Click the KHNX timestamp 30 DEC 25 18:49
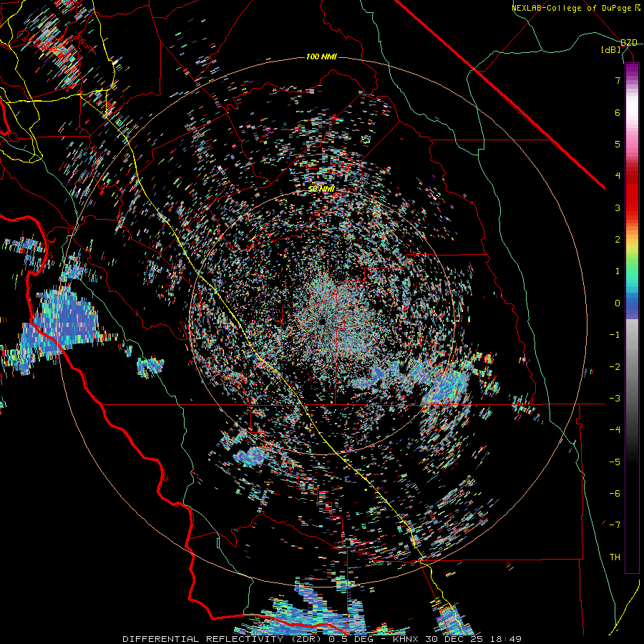Screen dimensions: 644x644 coord(457,639)
